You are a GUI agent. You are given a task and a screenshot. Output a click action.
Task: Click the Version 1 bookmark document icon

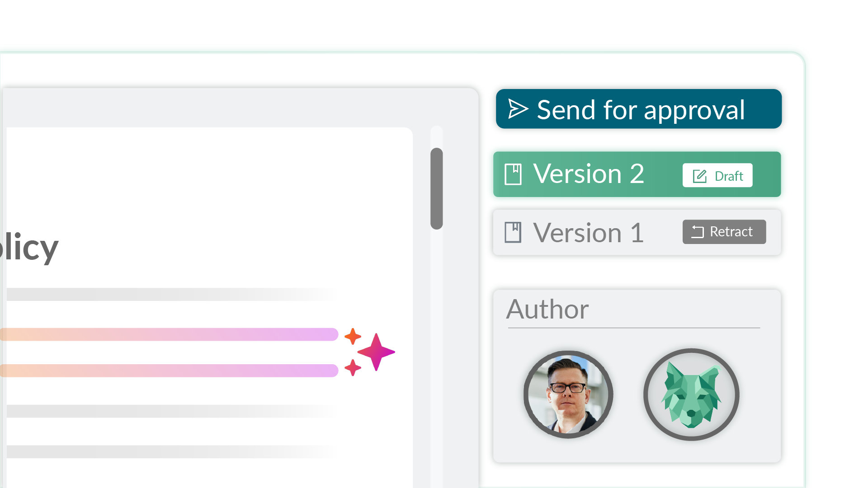point(513,233)
